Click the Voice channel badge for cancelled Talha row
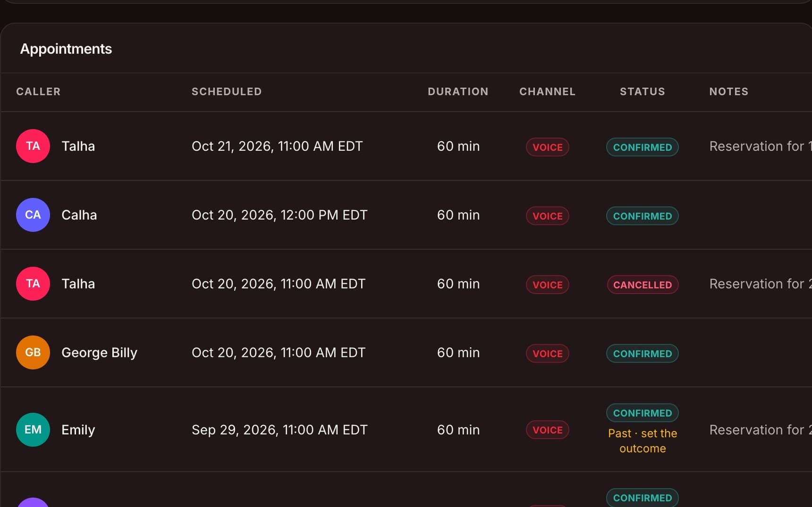Image resolution: width=812 pixels, height=507 pixels. [548, 285]
